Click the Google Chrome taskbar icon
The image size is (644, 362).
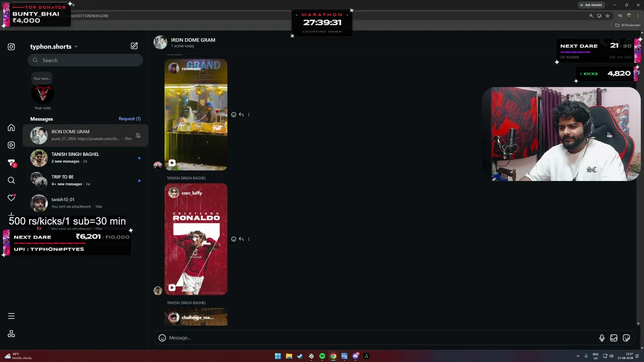[333, 356]
